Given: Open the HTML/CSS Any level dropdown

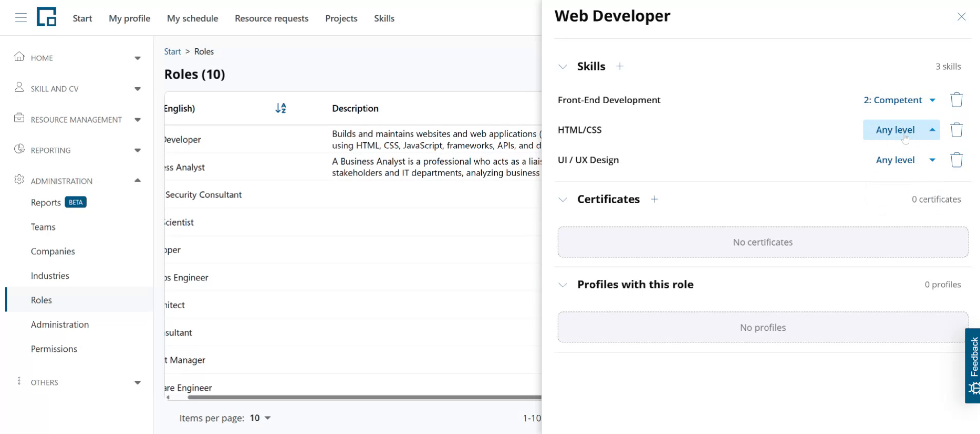Looking at the screenshot, I should [901, 130].
